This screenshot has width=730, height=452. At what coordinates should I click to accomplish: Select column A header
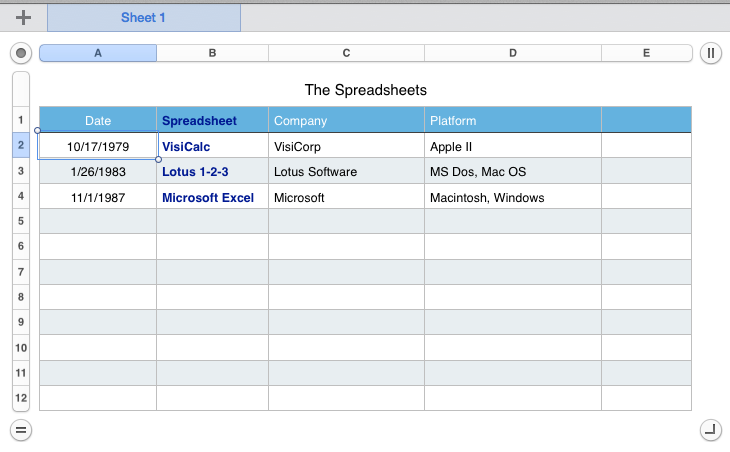pyautogui.click(x=98, y=53)
